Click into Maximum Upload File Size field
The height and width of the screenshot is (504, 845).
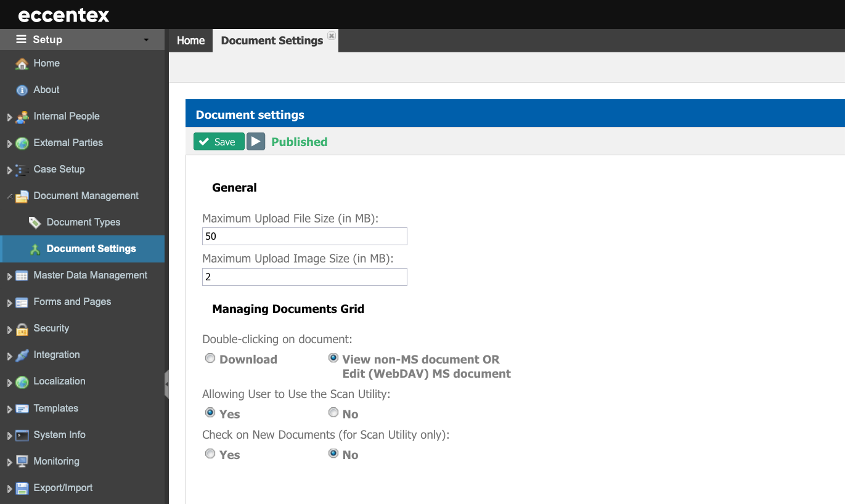(304, 236)
